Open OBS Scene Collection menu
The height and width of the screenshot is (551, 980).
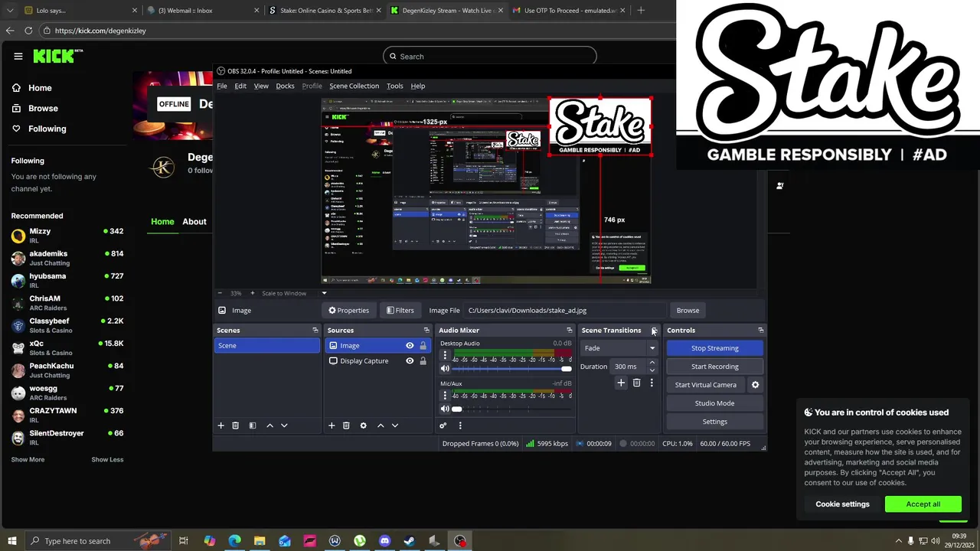[354, 86]
